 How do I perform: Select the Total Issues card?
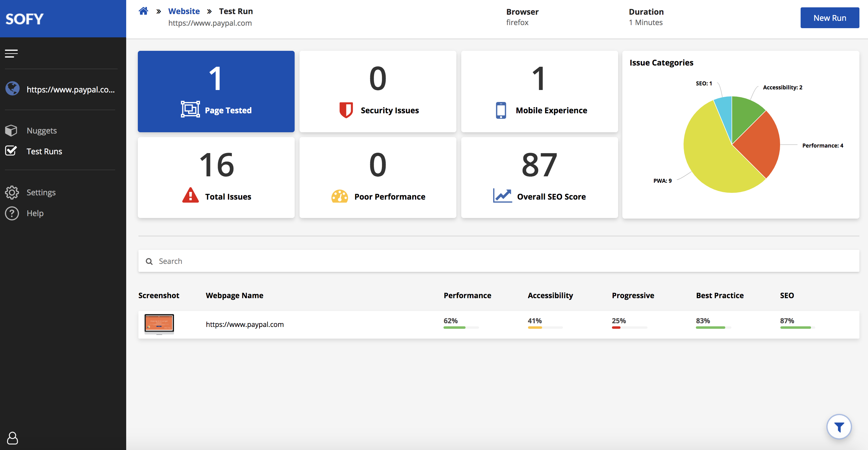216,178
